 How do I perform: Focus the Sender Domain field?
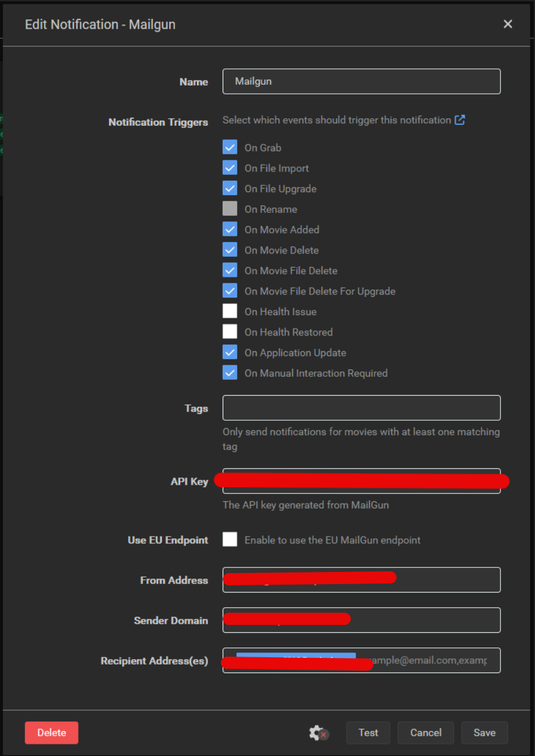coord(362,620)
